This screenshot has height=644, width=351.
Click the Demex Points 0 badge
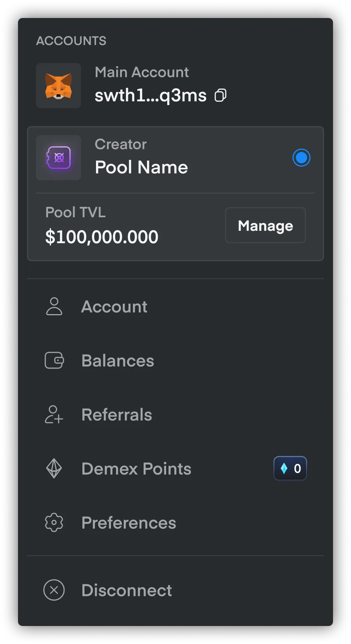[x=290, y=468]
